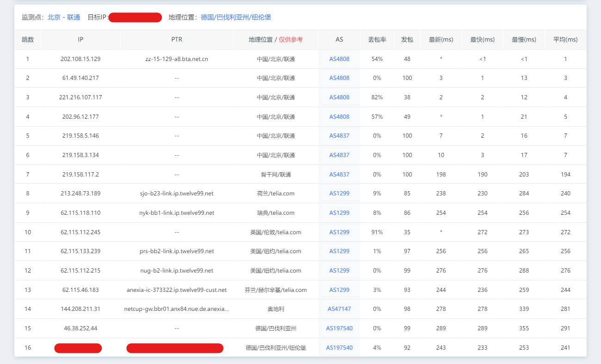
Task: Open AS197540 link in hop 16 row
Action: point(339,348)
